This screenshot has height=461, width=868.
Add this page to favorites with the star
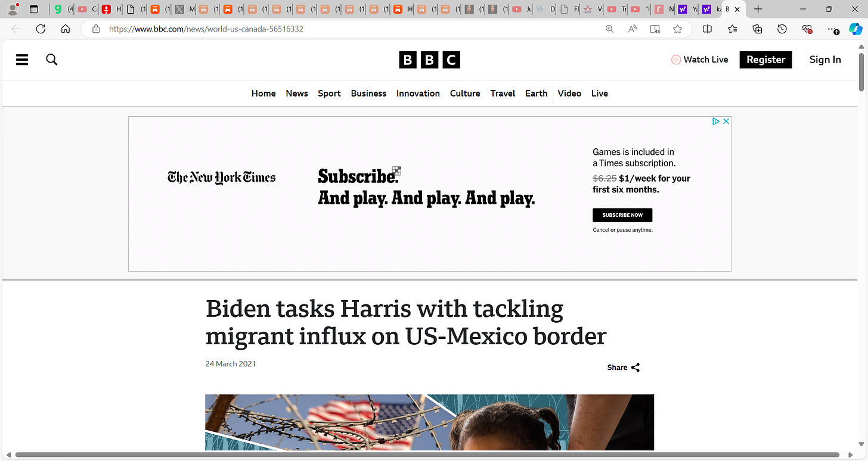pyautogui.click(x=677, y=29)
